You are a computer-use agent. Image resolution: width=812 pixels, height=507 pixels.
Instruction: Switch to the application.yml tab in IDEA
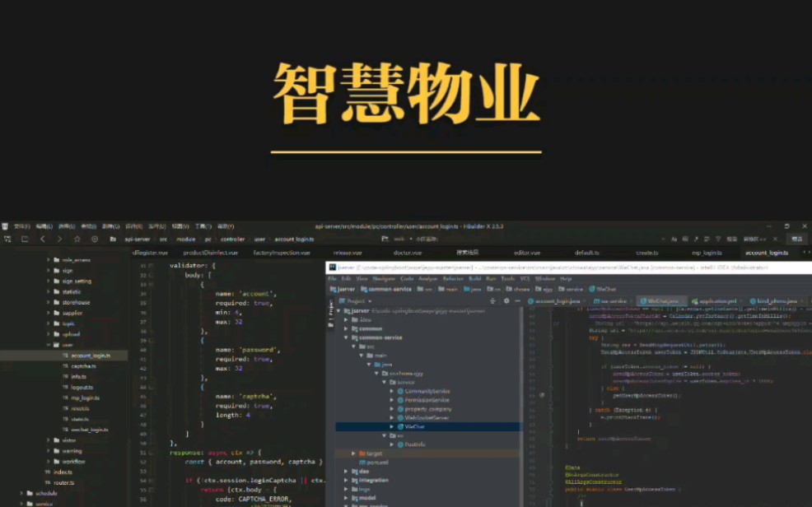pyautogui.click(x=719, y=300)
